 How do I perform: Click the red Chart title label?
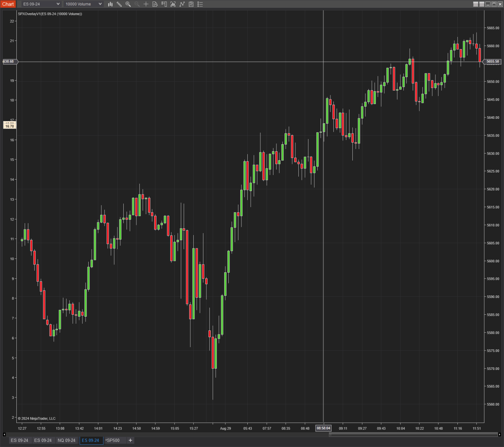click(8, 4)
